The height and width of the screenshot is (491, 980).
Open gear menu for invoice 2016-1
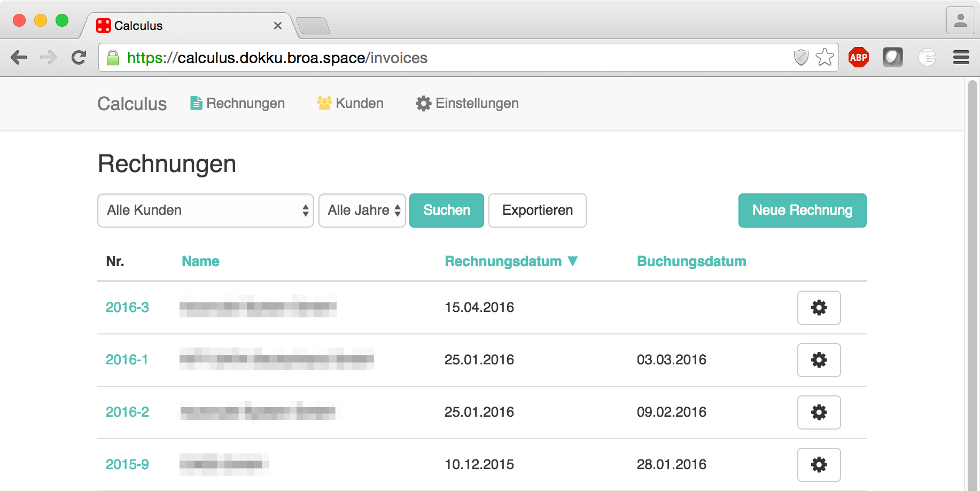point(819,360)
